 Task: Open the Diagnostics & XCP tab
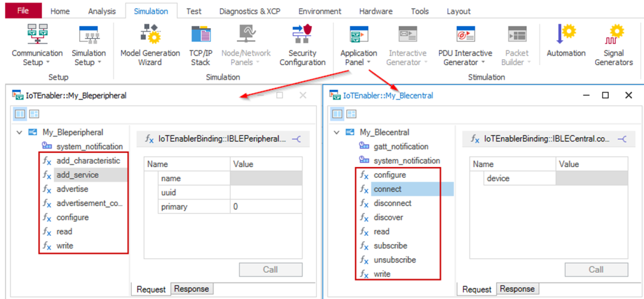pyautogui.click(x=250, y=11)
